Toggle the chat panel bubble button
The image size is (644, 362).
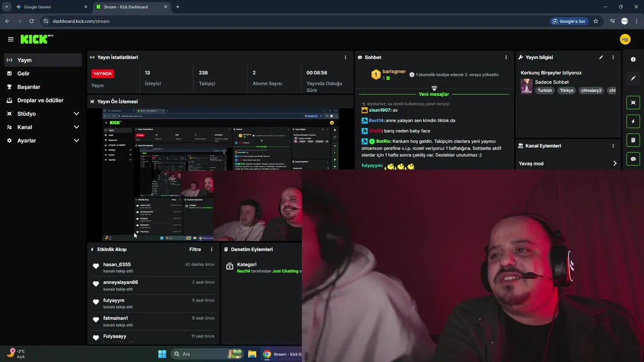tap(633, 158)
